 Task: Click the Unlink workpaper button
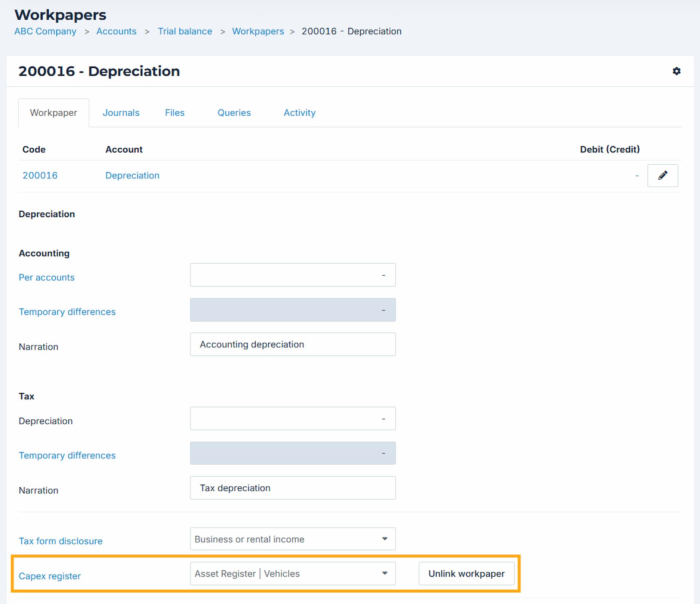(x=466, y=573)
